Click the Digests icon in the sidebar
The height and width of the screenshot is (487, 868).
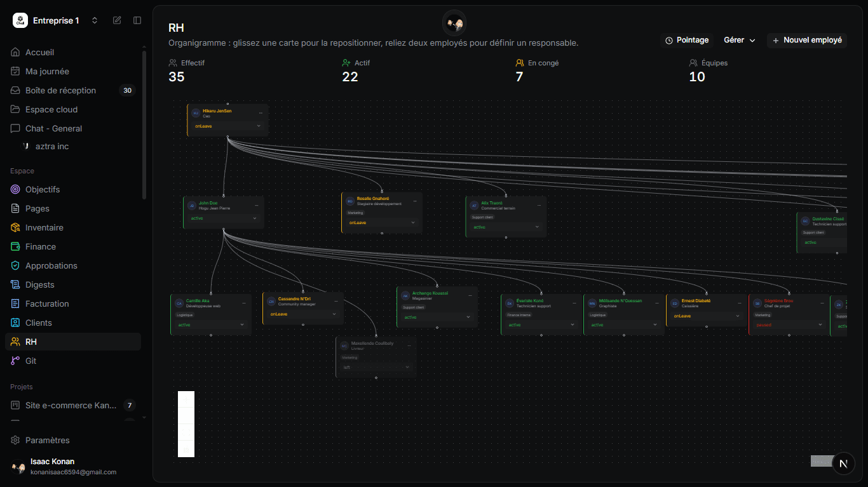pyautogui.click(x=15, y=284)
